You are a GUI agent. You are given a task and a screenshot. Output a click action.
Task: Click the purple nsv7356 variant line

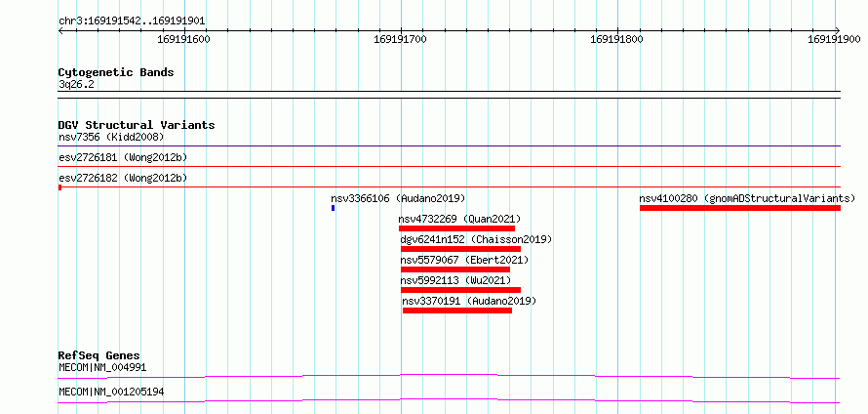[x=450, y=146]
